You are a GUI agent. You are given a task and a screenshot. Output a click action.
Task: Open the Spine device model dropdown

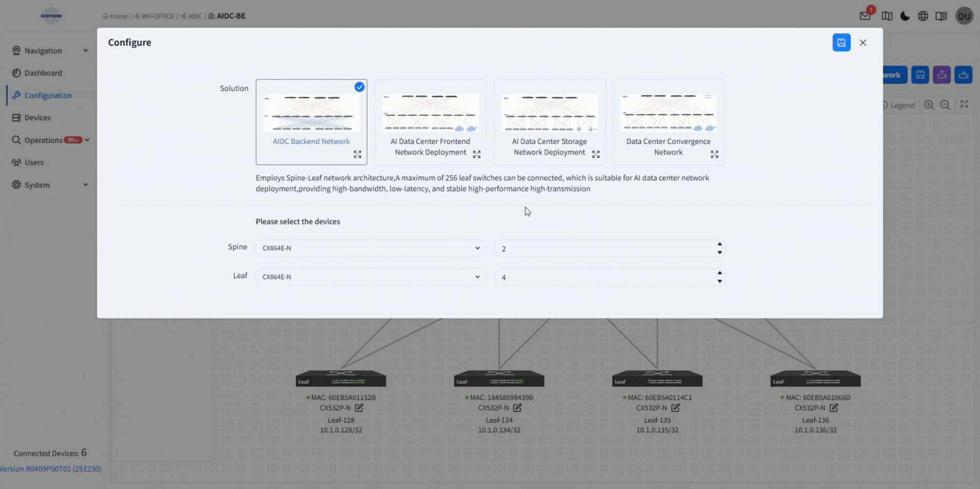click(370, 248)
